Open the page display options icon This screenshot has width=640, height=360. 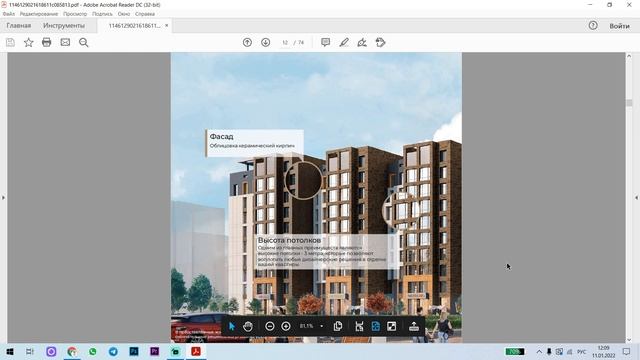[338, 326]
